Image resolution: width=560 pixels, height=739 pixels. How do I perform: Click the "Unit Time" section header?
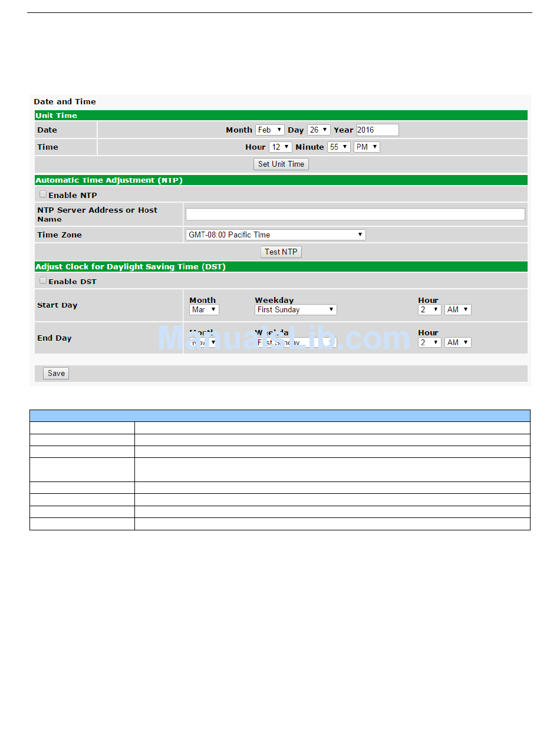281,116
